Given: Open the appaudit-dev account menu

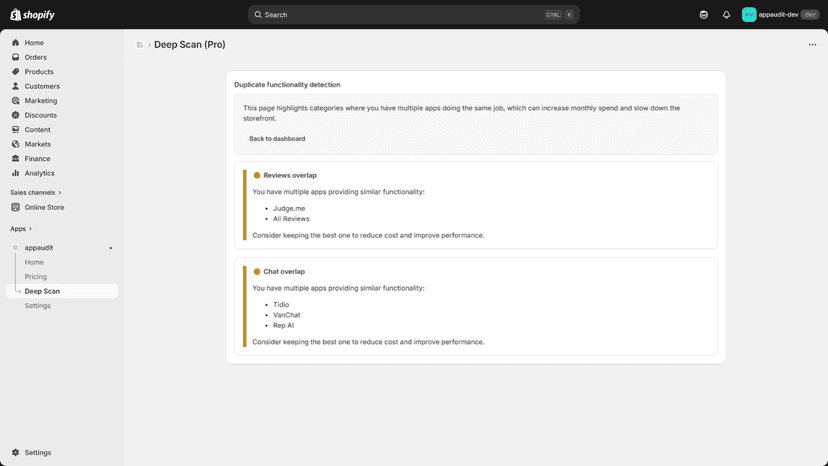Looking at the screenshot, I should click(x=780, y=15).
